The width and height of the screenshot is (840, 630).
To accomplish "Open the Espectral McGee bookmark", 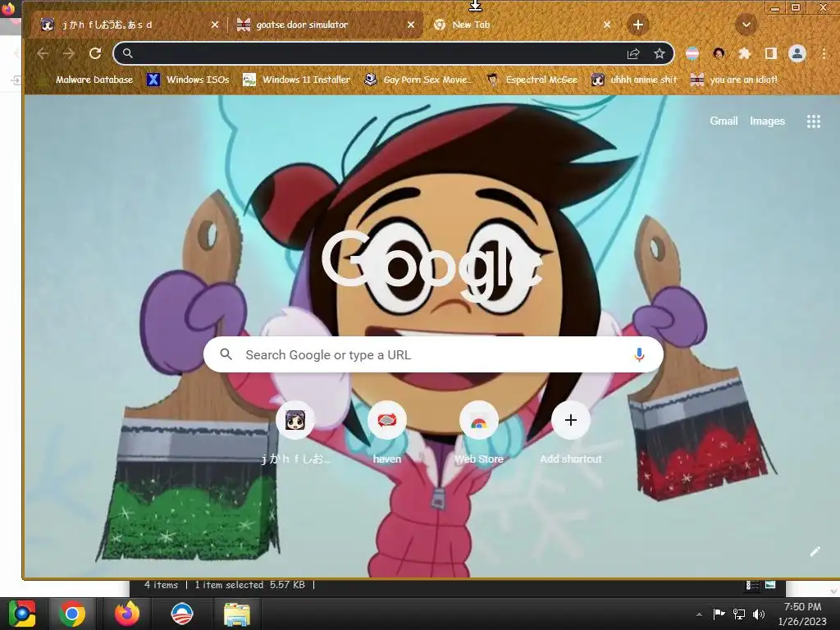I will click(x=532, y=80).
